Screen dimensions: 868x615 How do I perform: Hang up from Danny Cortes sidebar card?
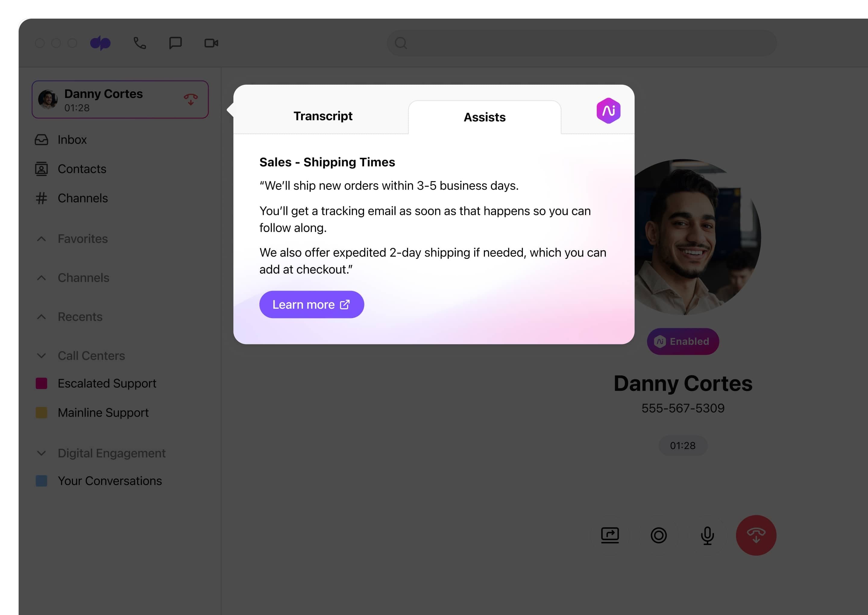pyautogui.click(x=191, y=99)
